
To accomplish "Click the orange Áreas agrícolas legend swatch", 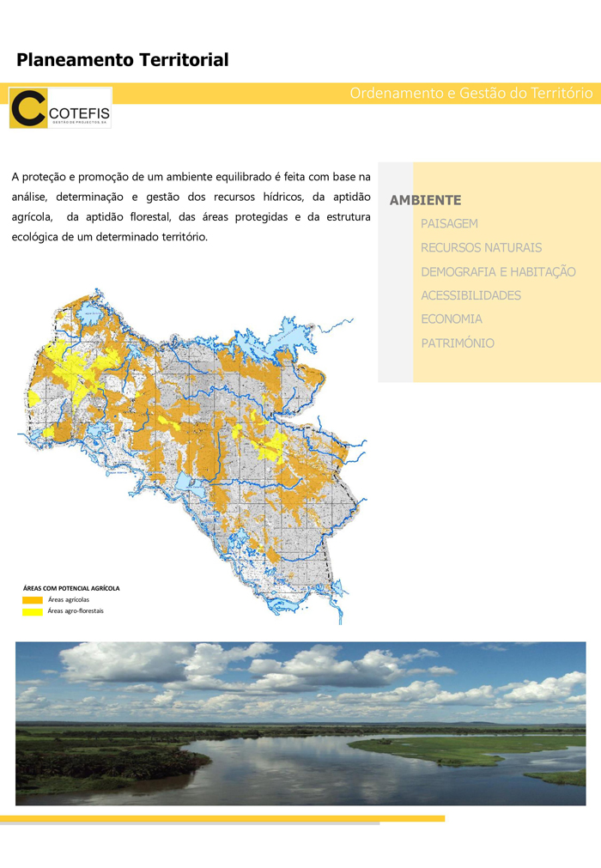I will 33,600.
